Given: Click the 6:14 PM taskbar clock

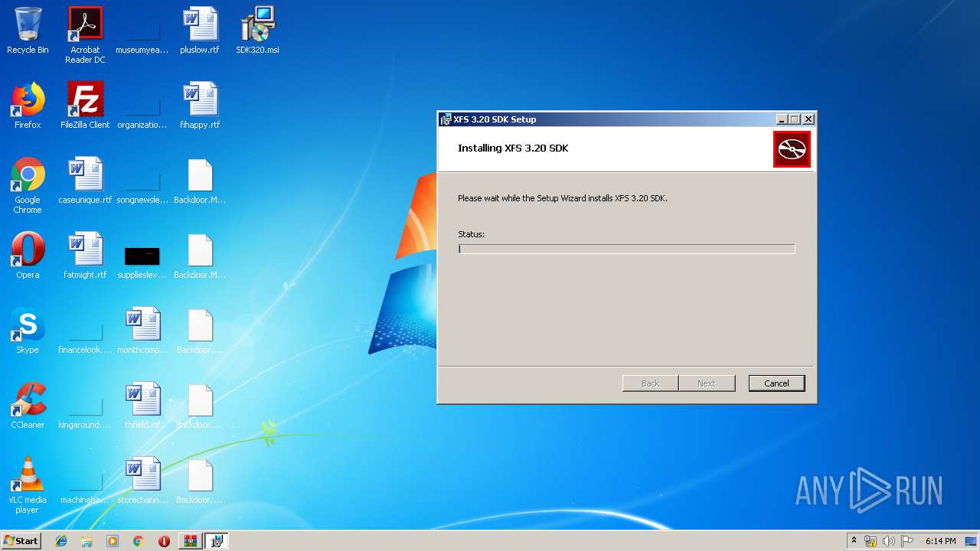Looking at the screenshot, I should (x=940, y=541).
